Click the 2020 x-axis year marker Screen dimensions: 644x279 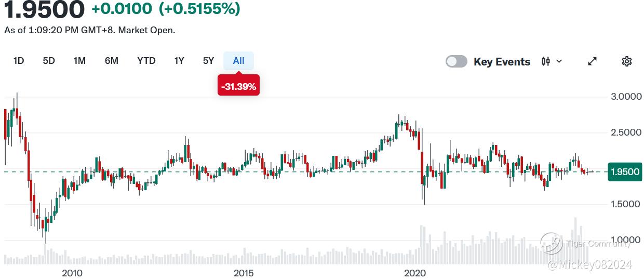click(415, 273)
